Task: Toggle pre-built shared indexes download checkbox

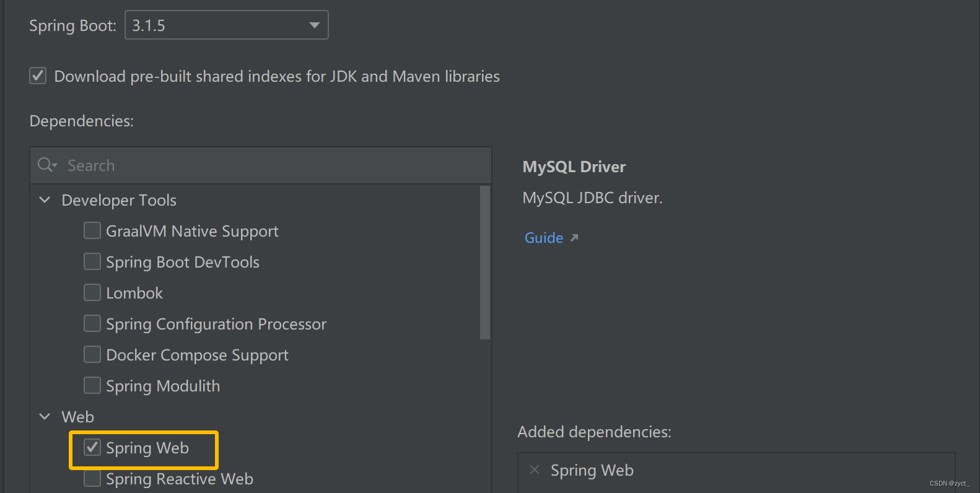Action: [x=38, y=76]
